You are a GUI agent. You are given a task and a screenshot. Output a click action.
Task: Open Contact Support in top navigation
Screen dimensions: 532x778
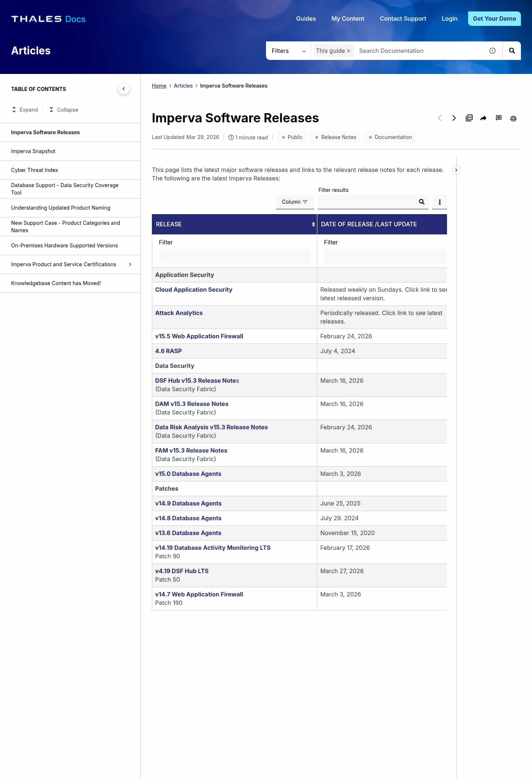tap(403, 18)
